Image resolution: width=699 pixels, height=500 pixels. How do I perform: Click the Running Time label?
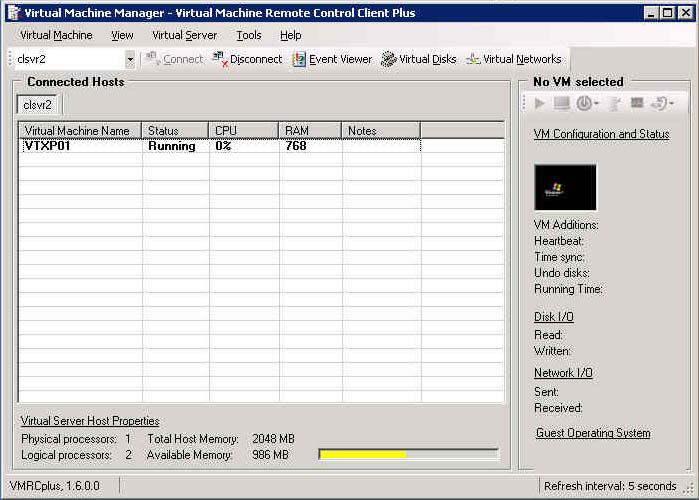[x=568, y=289]
